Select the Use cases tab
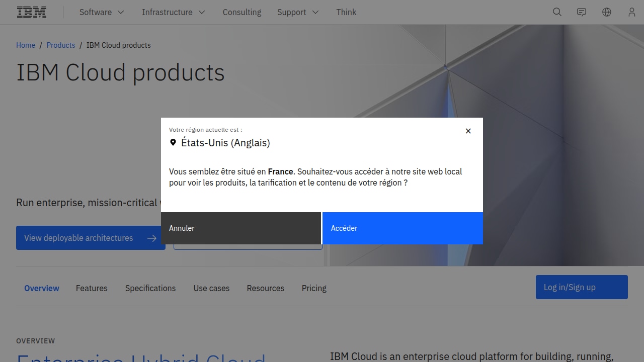Image resolution: width=644 pixels, height=362 pixels. (211, 288)
